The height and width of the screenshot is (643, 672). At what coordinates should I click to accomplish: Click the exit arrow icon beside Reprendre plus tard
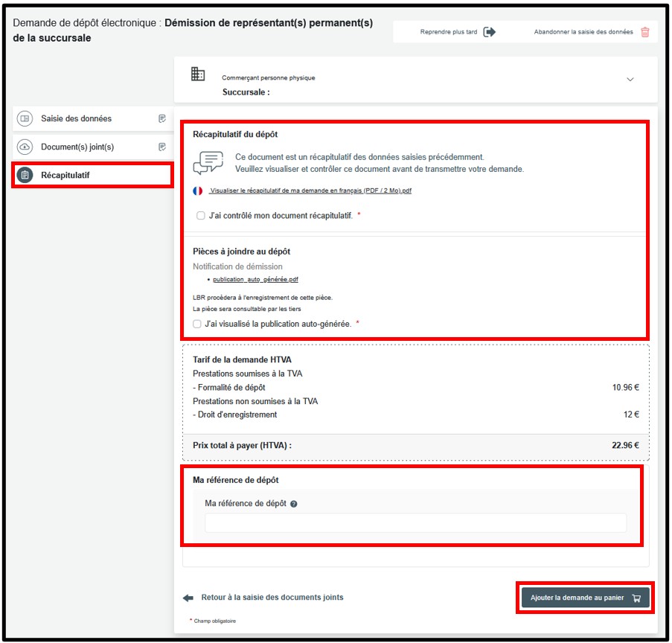[x=489, y=32]
